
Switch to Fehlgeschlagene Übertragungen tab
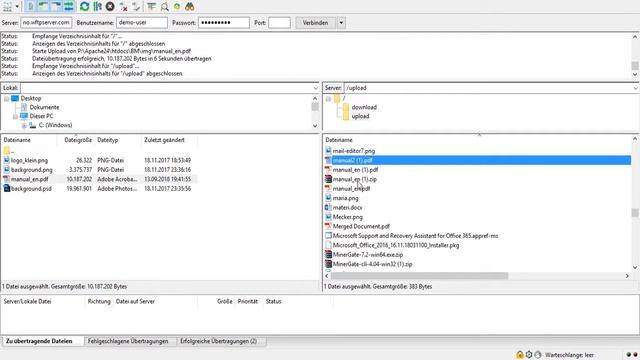[128, 341]
